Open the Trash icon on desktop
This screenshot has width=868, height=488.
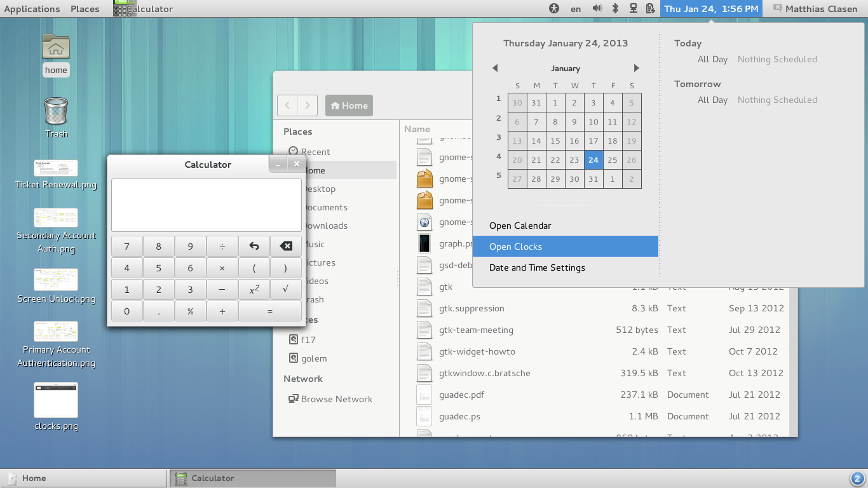[x=56, y=112]
